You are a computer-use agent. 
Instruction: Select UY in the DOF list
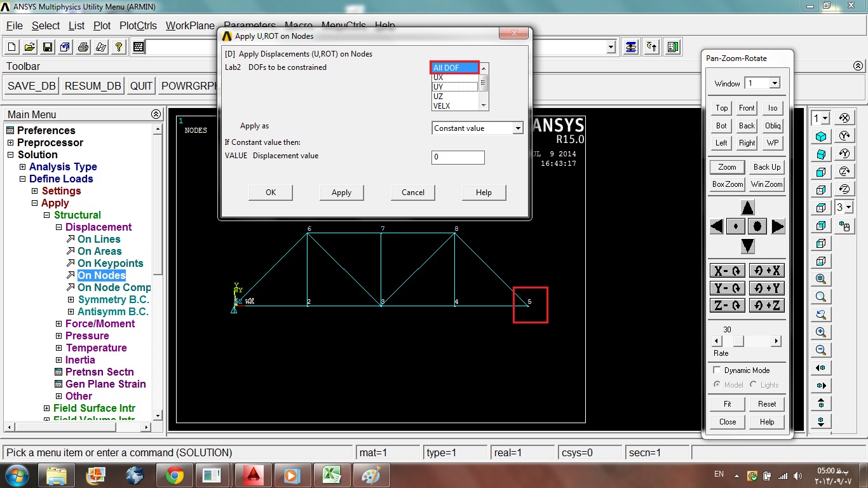point(455,87)
